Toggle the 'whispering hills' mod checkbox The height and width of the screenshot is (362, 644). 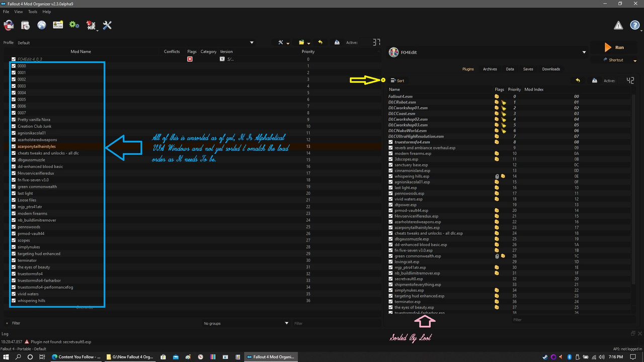coord(14,301)
